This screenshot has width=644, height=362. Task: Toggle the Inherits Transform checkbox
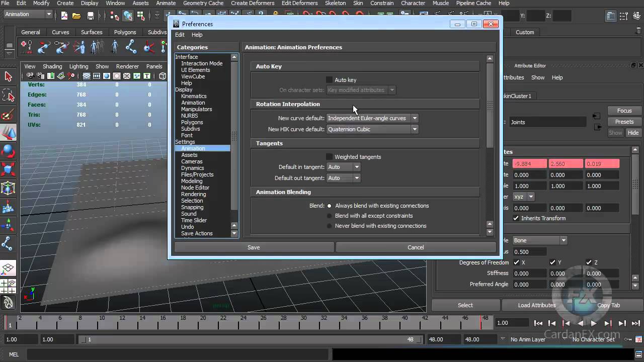point(516,218)
